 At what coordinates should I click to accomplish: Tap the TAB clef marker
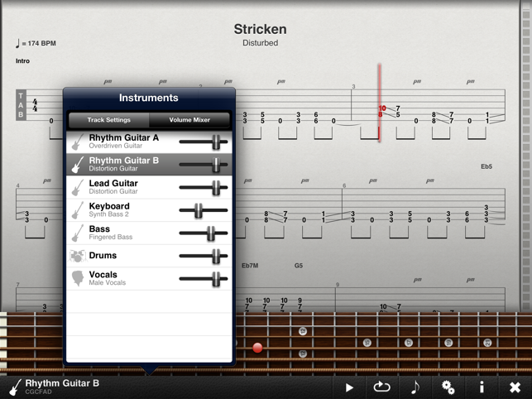click(x=21, y=105)
